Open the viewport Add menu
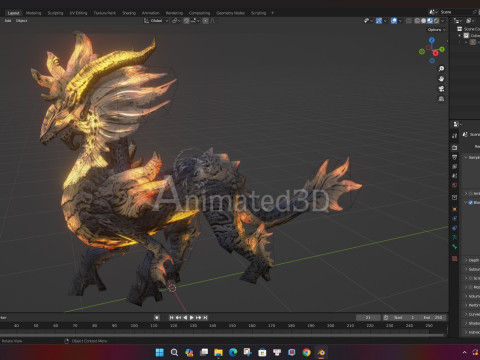Viewport: 480px width, 360px height. pos(8,21)
